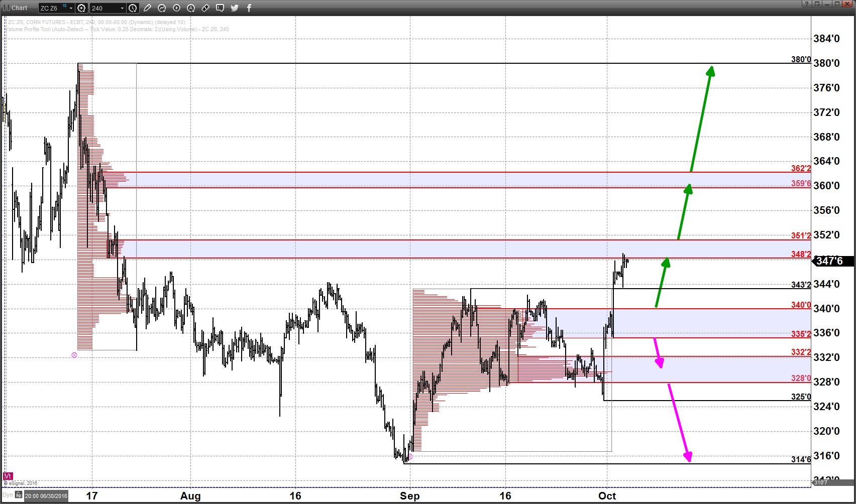This screenshot has width=856, height=504.
Task: Share chart via Facebook icon
Action: [x=249, y=8]
